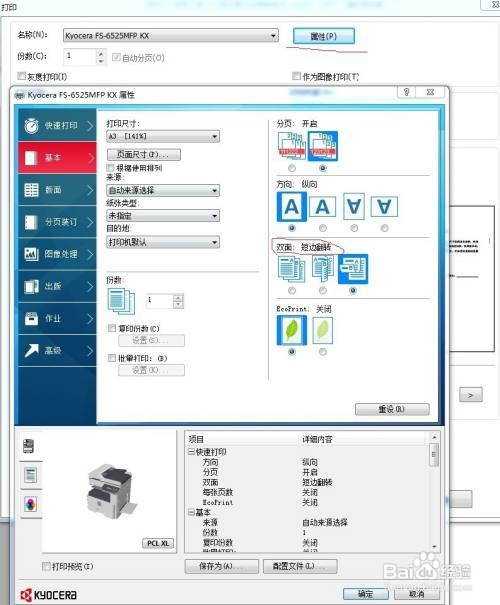
Task: Click the 配置文件 profiles button
Action: click(300, 566)
